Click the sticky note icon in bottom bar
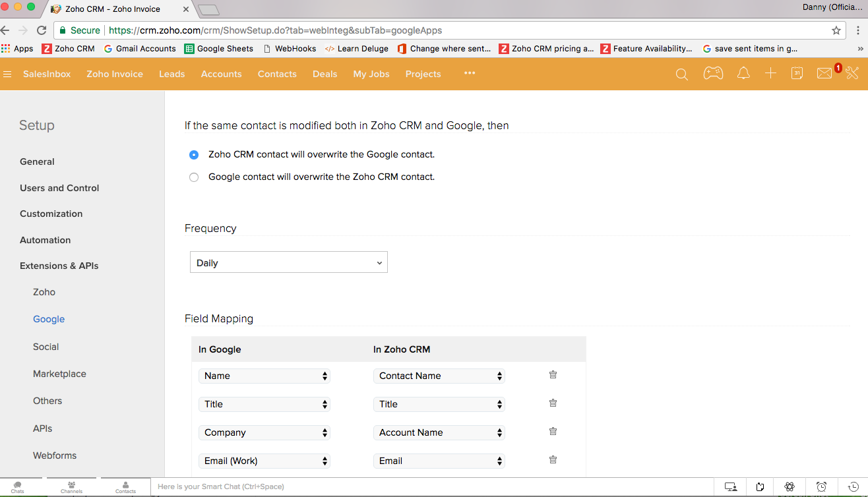Screen dimensions: 868x497 point(760,487)
